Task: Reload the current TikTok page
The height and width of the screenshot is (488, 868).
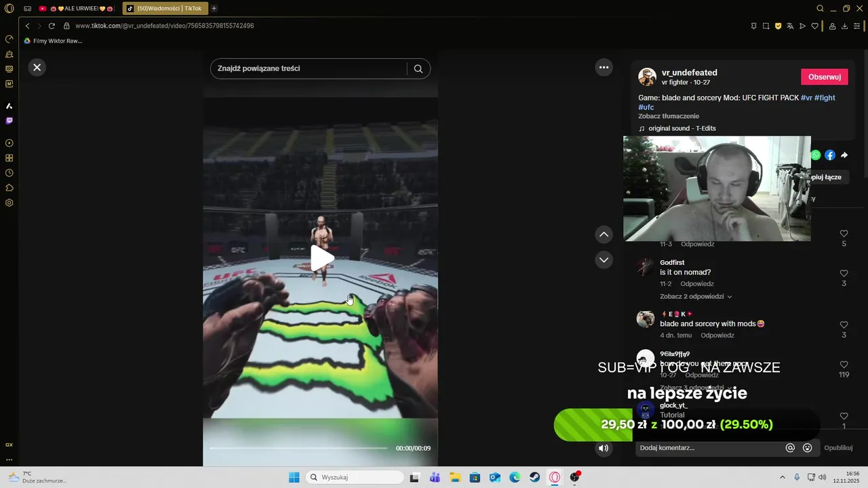Action: point(52,26)
